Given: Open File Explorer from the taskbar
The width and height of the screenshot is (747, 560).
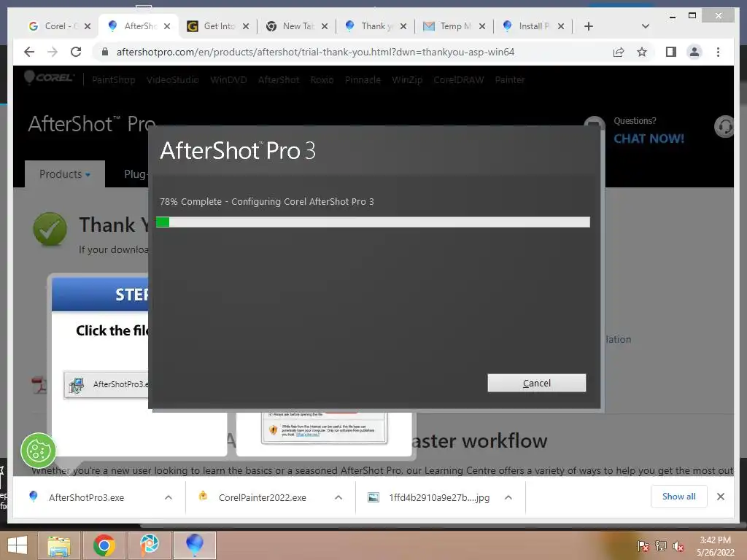Looking at the screenshot, I should coord(58,545).
